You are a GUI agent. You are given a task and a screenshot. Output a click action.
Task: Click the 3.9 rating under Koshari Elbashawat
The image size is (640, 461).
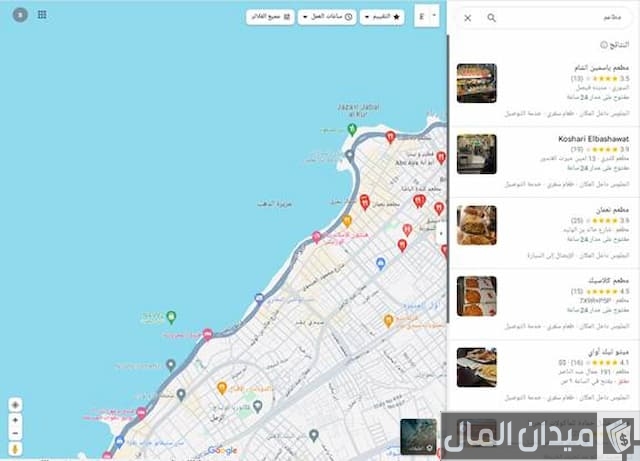pyautogui.click(x=624, y=149)
